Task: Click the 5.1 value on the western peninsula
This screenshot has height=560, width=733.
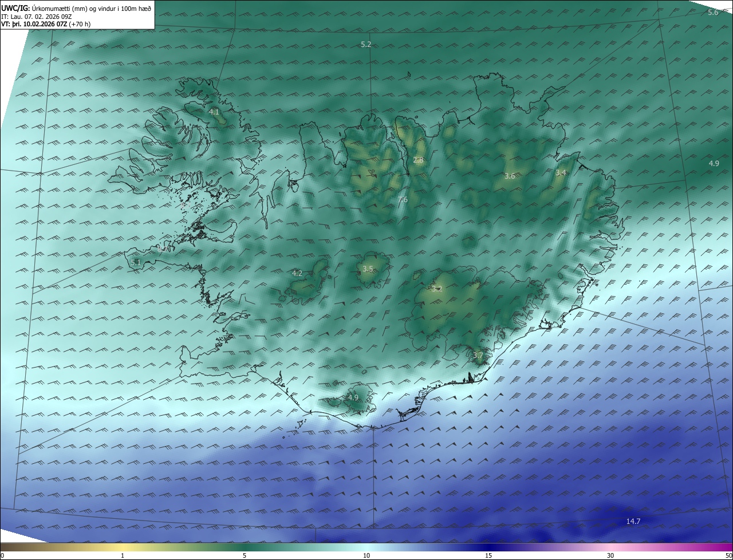Action: pos(136,262)
